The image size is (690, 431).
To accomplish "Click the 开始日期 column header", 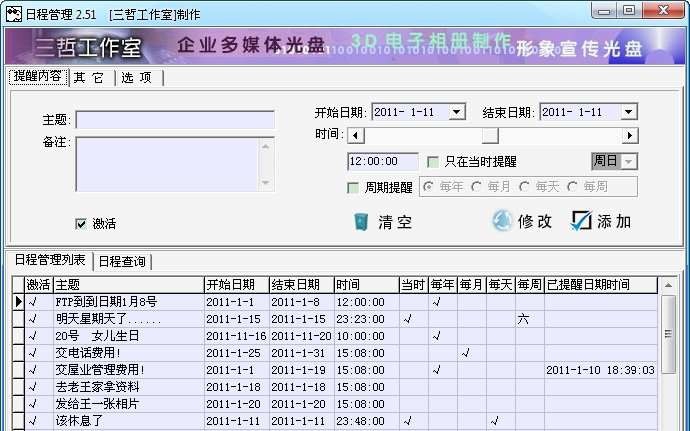I will [237, 285].
